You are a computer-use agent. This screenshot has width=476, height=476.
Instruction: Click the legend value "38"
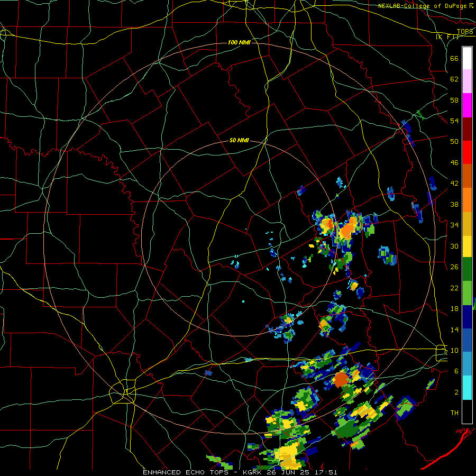click(x=454, y=204)
